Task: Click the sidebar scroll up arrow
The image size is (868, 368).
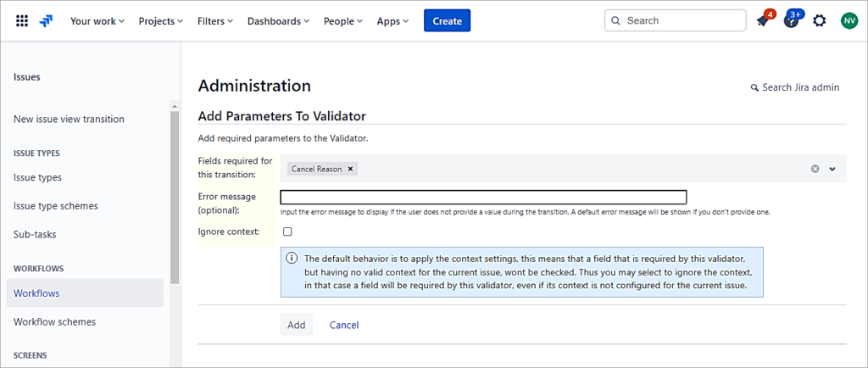Action: (175, 106)
